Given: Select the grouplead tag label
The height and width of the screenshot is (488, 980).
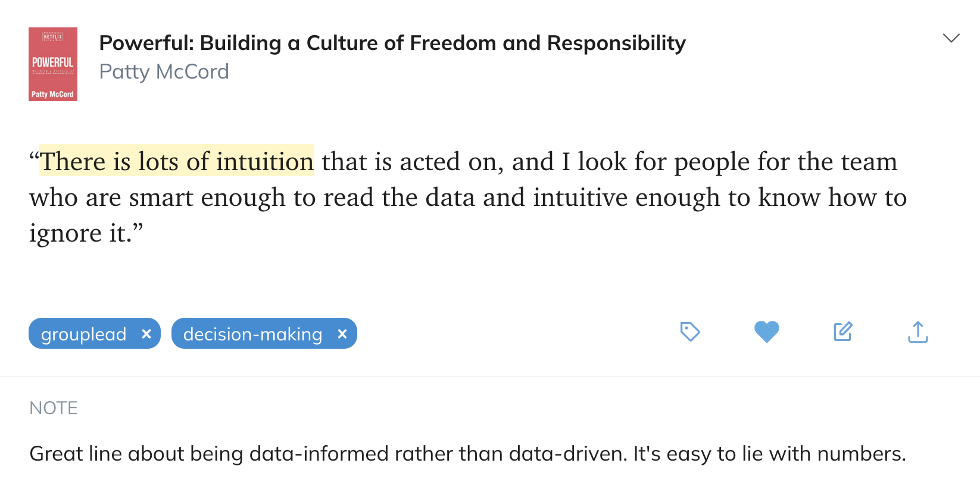Looking at the screenshot, I should (x=83, y=334).
